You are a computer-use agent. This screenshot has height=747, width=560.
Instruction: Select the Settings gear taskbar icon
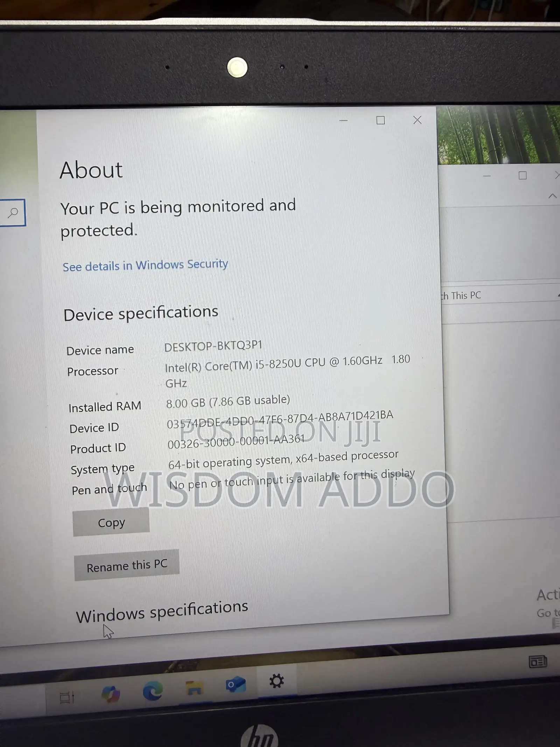[x=276, y=681]
